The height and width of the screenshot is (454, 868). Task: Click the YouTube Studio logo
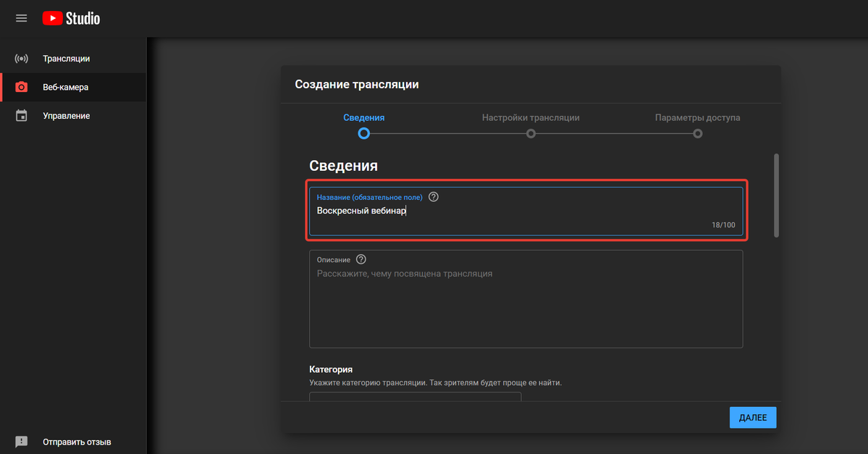[72, 18]
